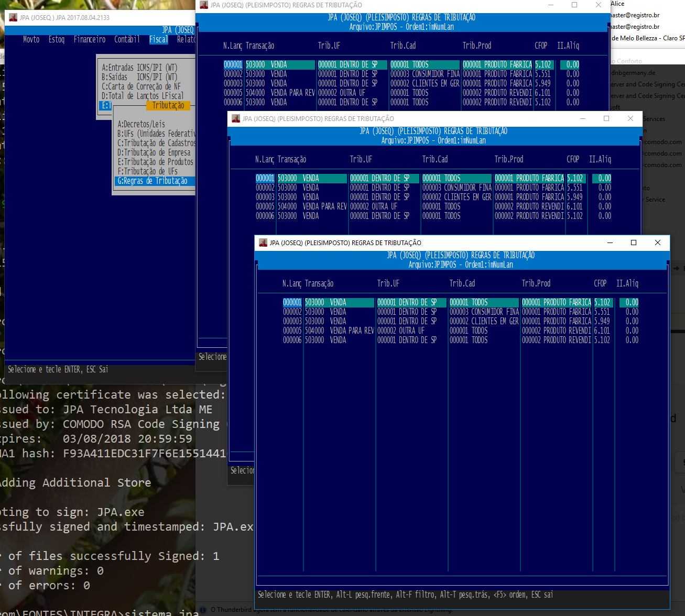
Task: Select row 000003 CLIENTES EM GER in front window
Action: (482, 321)
